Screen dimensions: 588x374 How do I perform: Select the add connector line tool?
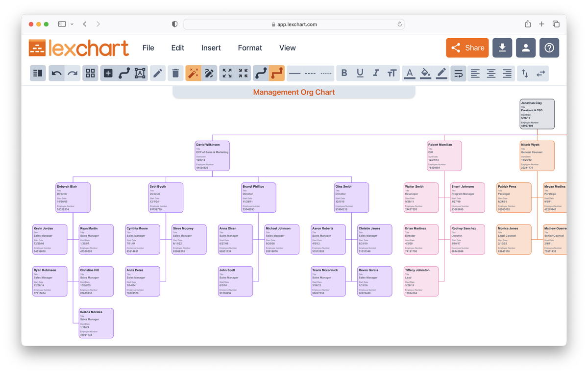tap(124, 73)
